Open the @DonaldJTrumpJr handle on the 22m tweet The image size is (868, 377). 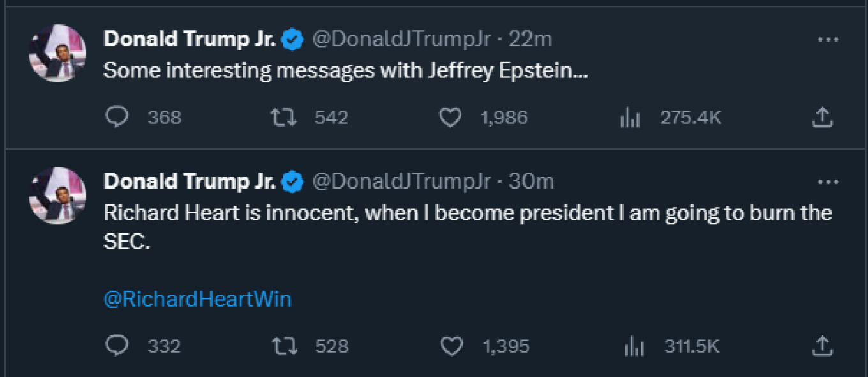(x=401, y=40)
